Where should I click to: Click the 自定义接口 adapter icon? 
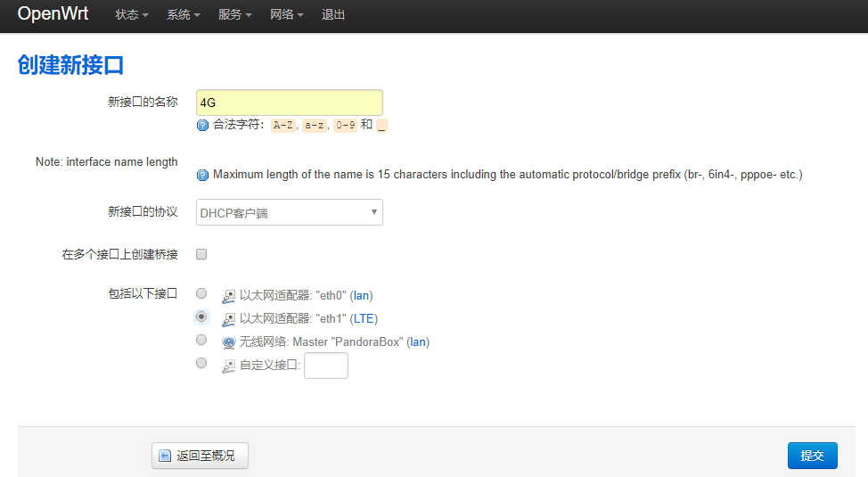tap(228, 366)
